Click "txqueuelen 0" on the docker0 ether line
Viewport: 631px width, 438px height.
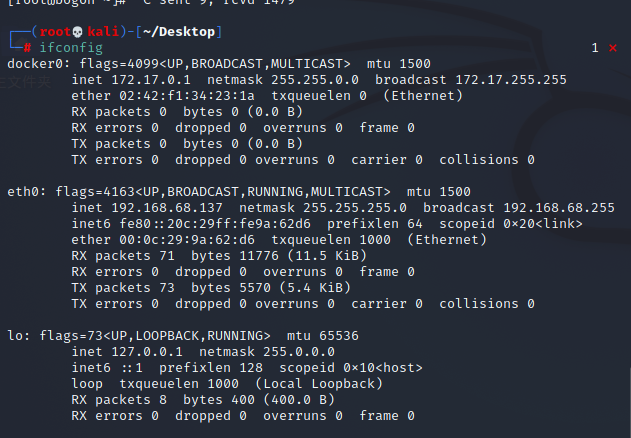tap(319, 96)
